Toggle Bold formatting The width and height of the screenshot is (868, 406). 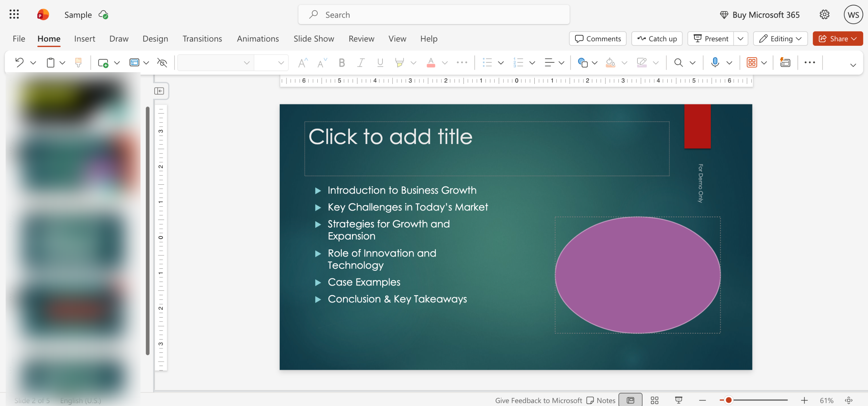(x=342, y=63)
